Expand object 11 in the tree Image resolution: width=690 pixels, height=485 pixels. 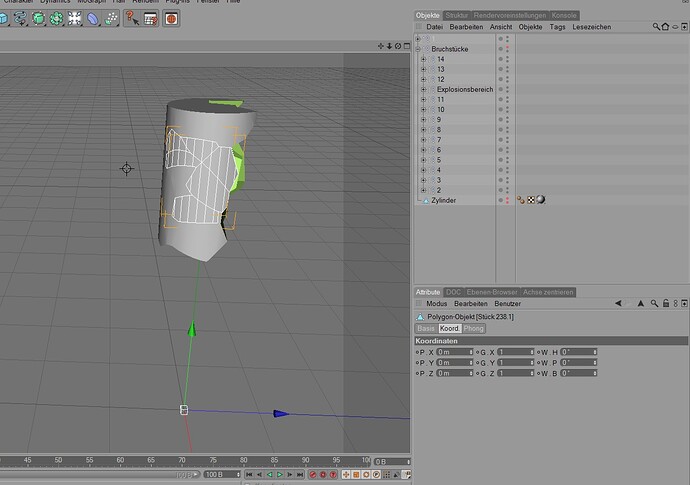tap(423, 99)
